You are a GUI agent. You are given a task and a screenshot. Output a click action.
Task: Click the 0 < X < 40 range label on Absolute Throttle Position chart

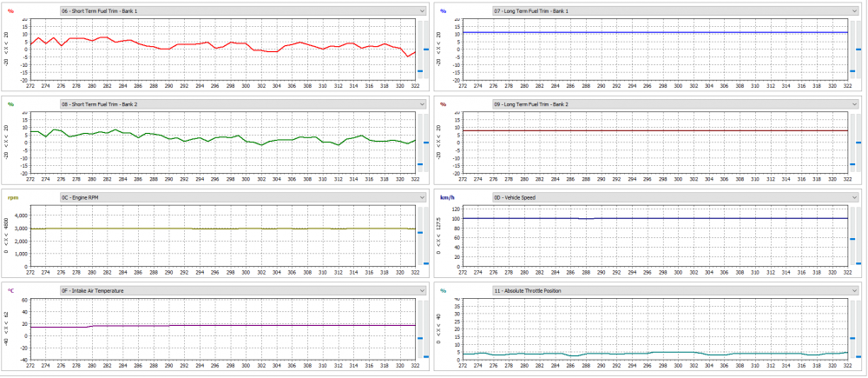point(439,329)
